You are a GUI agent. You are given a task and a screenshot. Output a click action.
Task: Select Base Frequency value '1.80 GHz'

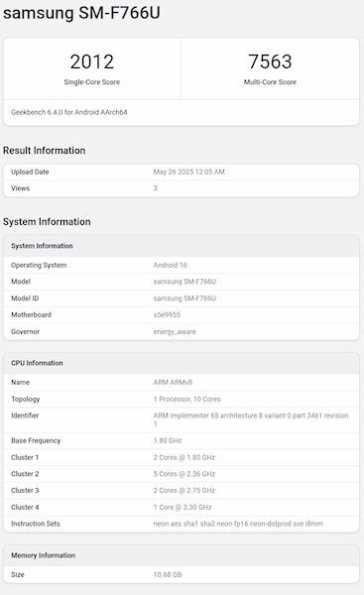coord(168,441)
